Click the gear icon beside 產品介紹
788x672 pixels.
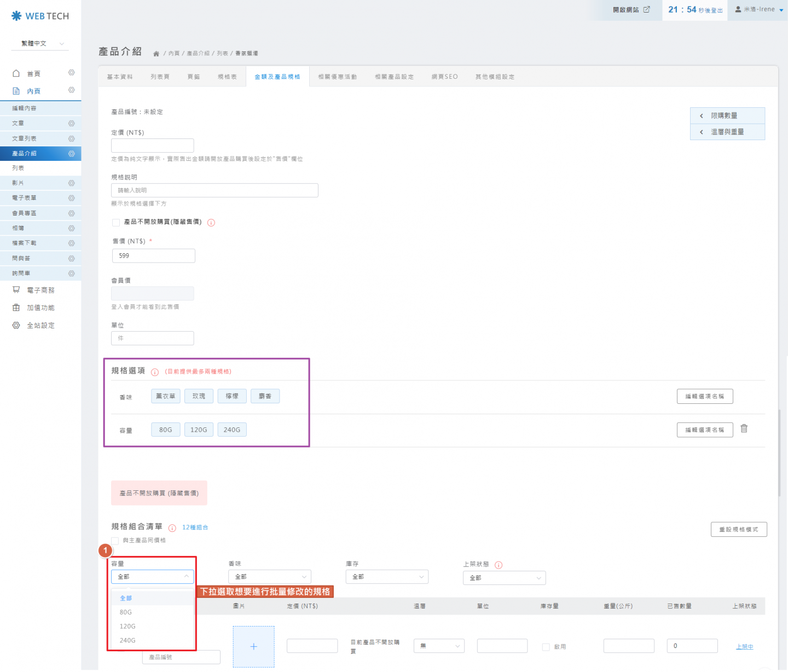(71, 154)
